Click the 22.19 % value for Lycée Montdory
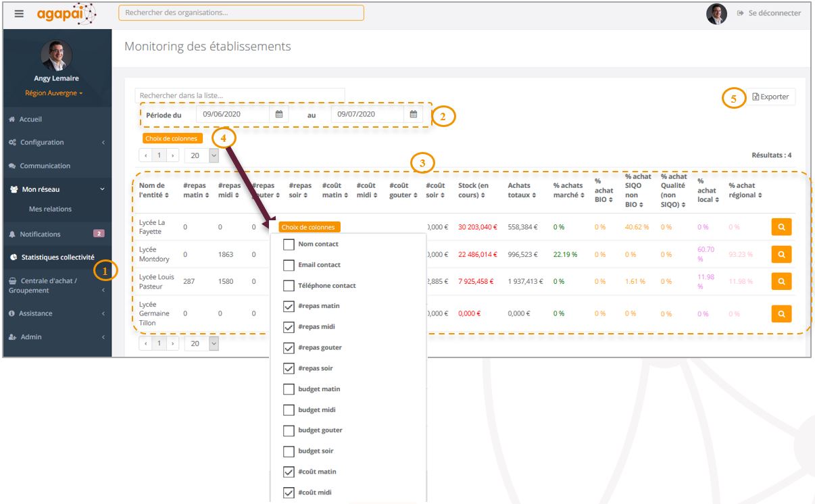 [x=566, y=254]
